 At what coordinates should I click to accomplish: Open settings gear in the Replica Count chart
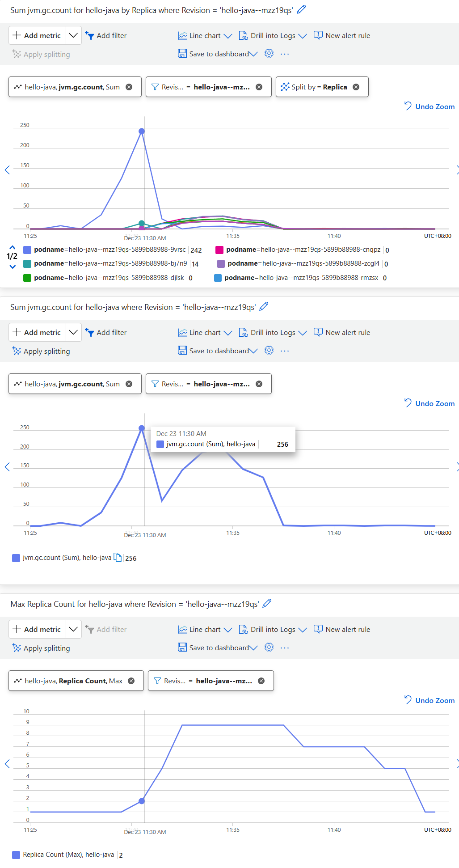pyautogui.click(x=269, y=648)
